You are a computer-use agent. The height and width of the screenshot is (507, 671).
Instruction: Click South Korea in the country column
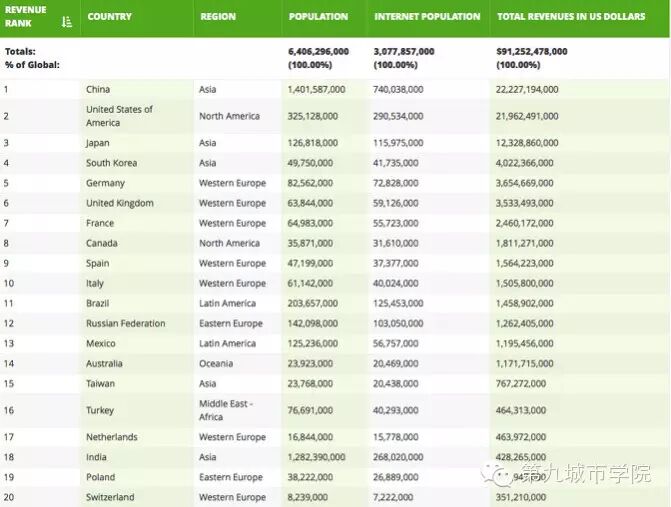coord(111,163)
